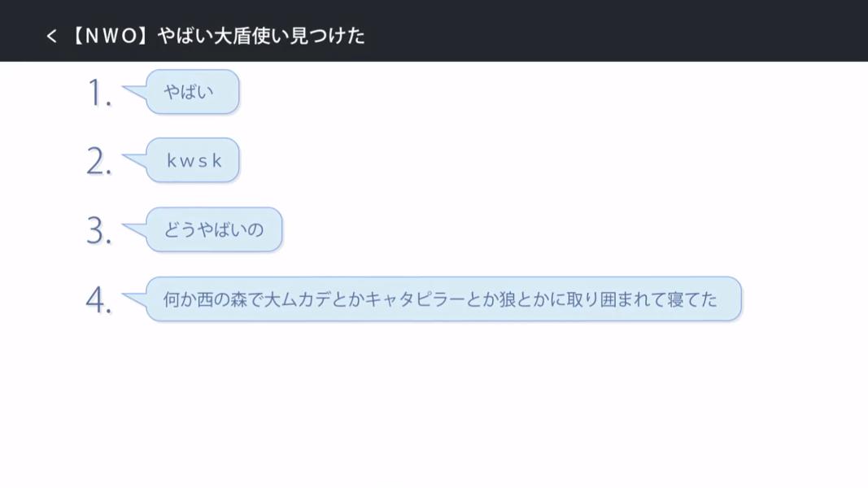Click the speech tail of the どうやばいの bubble
Screen dimensions: 868x488
[134, 229]
